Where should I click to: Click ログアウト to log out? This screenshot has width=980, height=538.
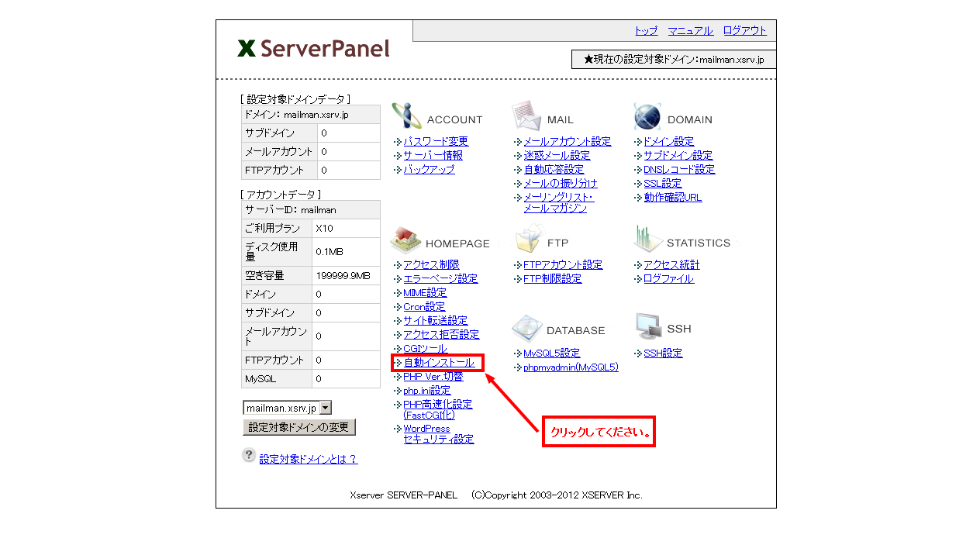click(x=744, y=31)
